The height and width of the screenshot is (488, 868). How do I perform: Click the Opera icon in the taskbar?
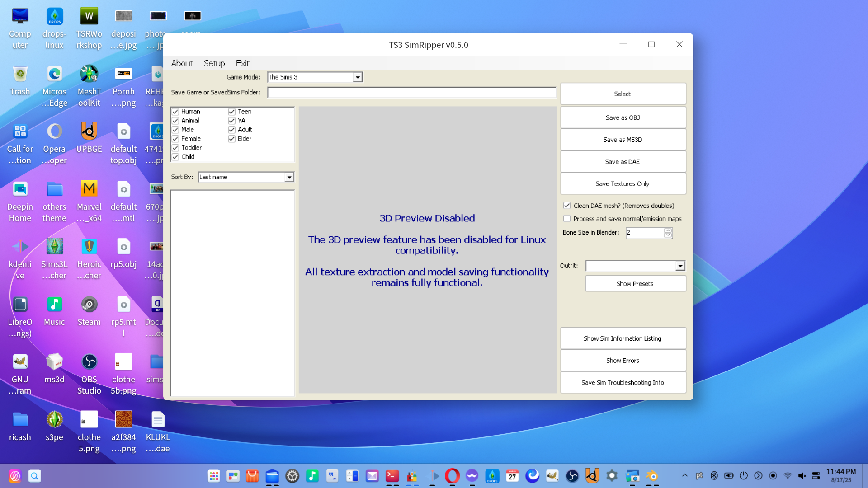[452, 476]
